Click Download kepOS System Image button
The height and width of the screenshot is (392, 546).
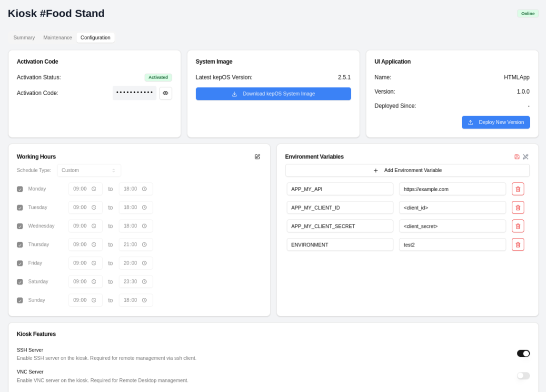coord(273,94)
